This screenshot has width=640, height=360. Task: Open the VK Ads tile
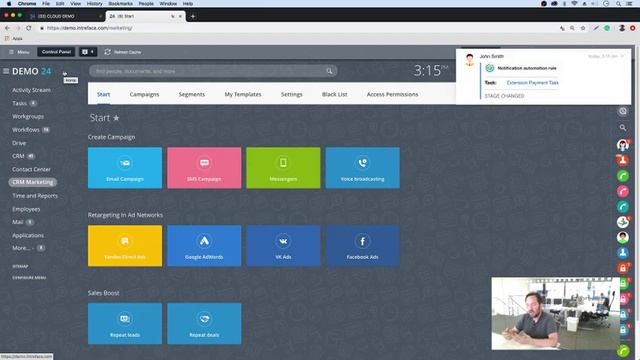[283, 246]
